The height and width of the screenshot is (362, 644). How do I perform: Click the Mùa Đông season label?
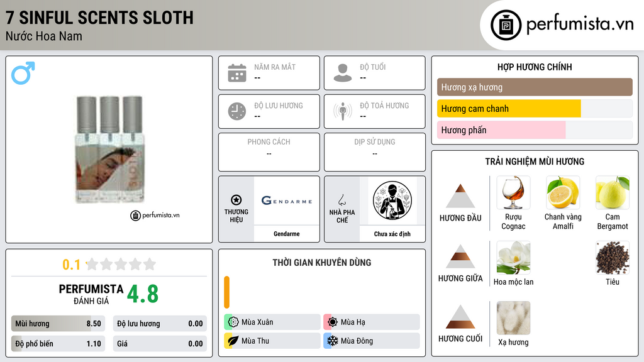pyautogui.click(x=357, y=341)
